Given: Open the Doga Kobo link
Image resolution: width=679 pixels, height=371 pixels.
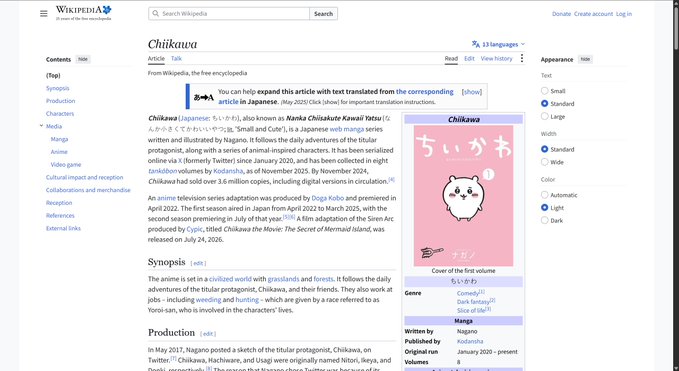Looking at the screenshot, I should (328, 198).
